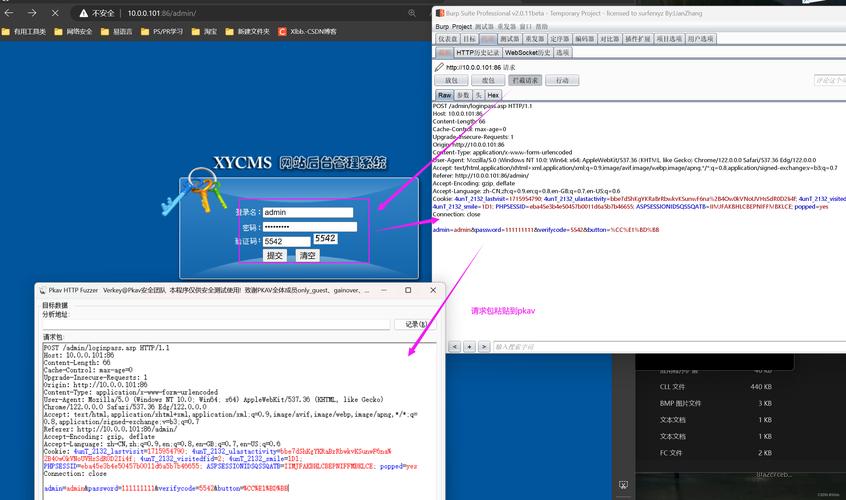Click the pencil edit icon beside request URL
846x500 pixels.
(439, 67)
